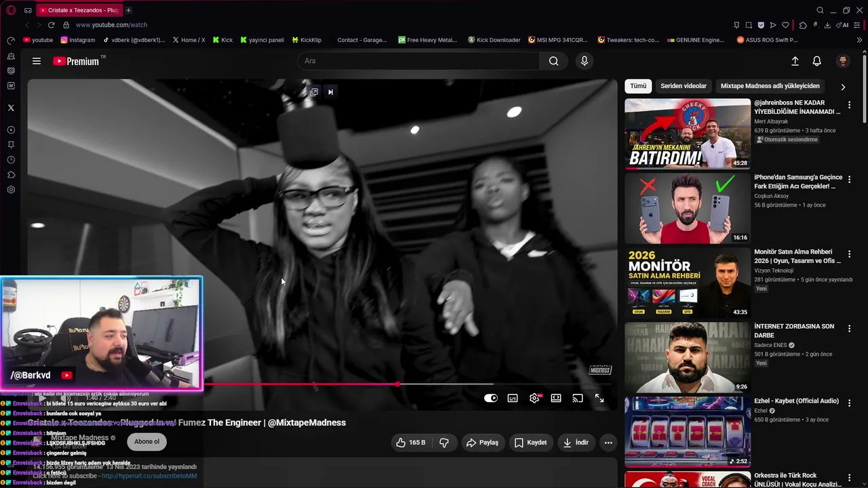Open the 2026 Monitör guide thumbnail
The height and width of the screenshot is (488, 868).
pos(688,283)
